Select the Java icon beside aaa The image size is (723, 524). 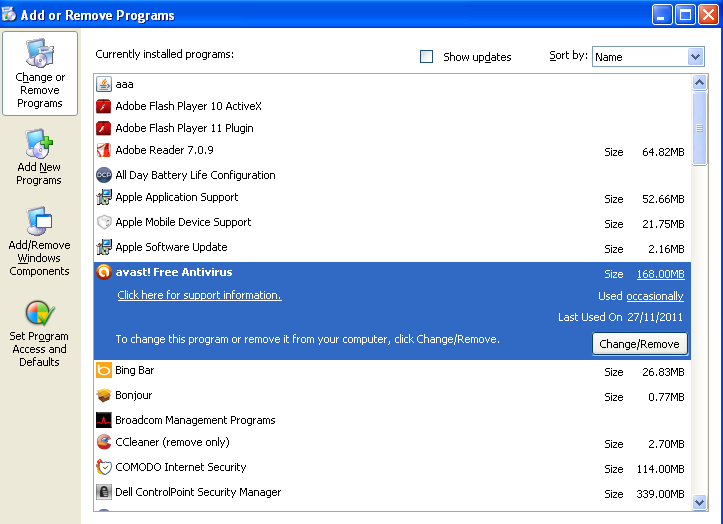(x=104, y=84)
